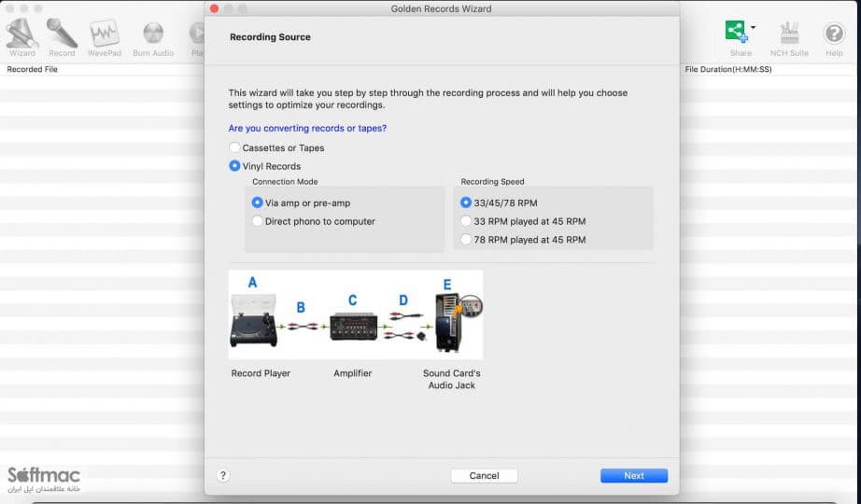Screen dimensions: 861x504
Task: Choose Direct phono to computer connection
Action: pos(314,221)
